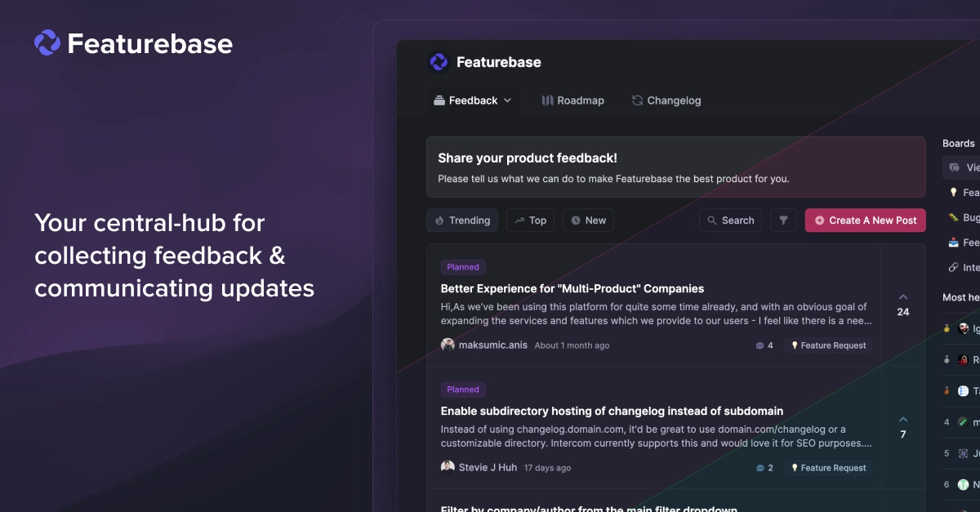Upvote the Multi-Product Companies post
Screen dimensions: 980x512
(x=902, y=297)
